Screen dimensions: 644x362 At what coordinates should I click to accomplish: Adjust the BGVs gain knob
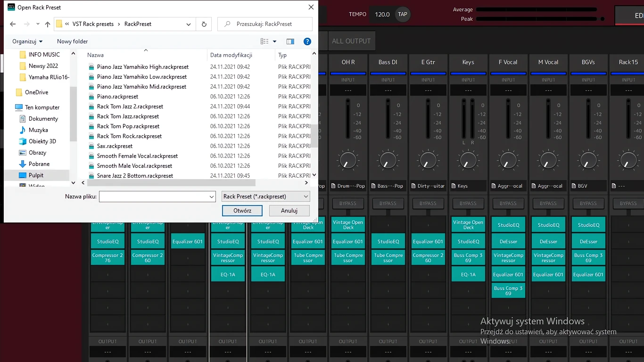588,161
